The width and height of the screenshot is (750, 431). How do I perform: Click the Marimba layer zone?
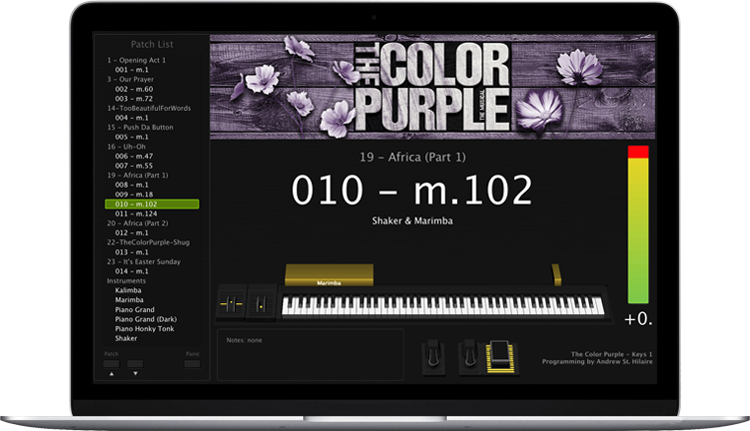(x=329, y=275)
